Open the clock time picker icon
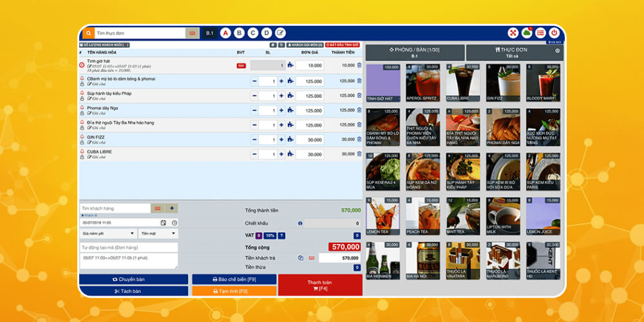The image size is (644, 322). (x=175, y=223)
